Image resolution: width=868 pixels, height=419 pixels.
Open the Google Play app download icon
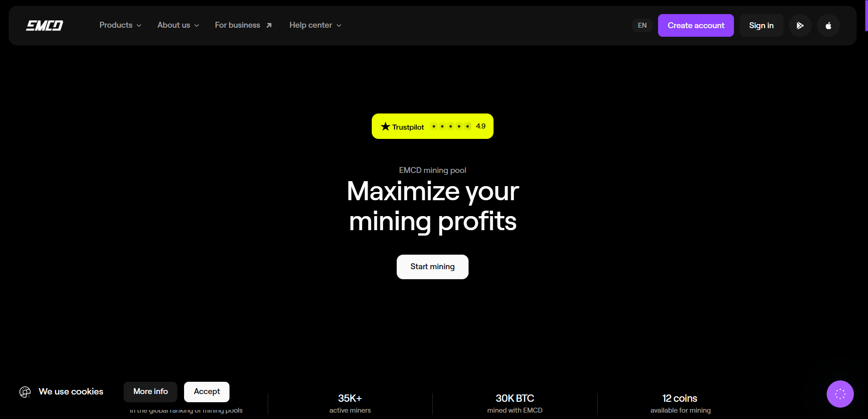click(800, 25)
